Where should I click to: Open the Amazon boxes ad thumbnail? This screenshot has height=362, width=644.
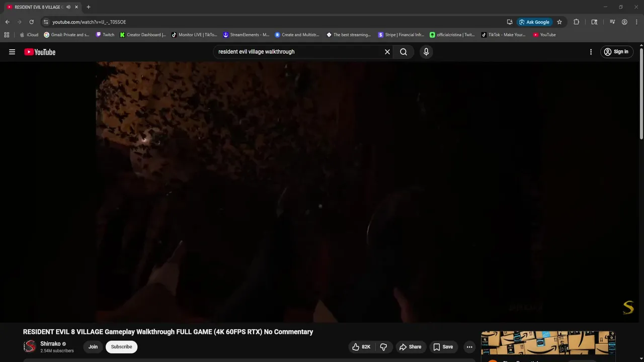(548, 343)
